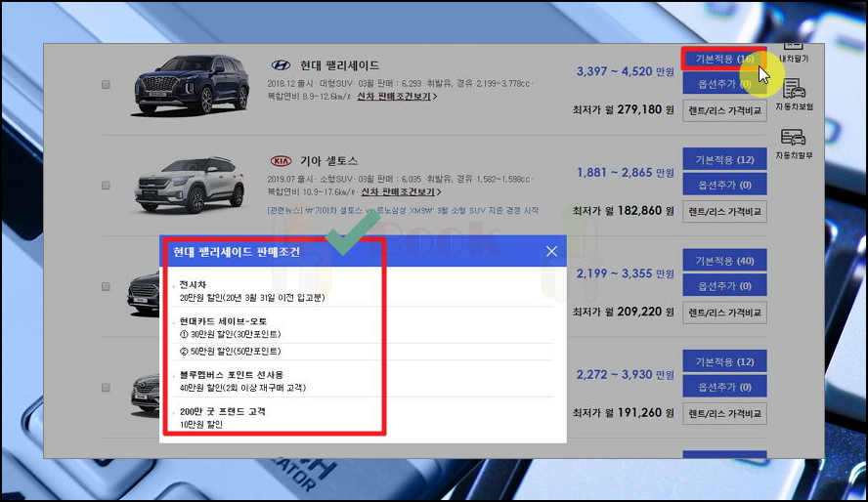Open 자동차보험 sidebar icon

[794, 95]
